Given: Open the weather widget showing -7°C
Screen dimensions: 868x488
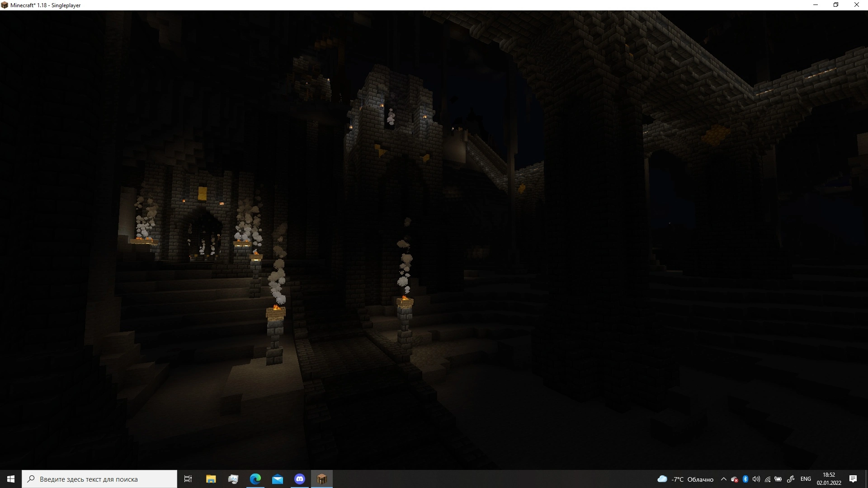Looking at the screenshot, I should (x=685, y=479).
